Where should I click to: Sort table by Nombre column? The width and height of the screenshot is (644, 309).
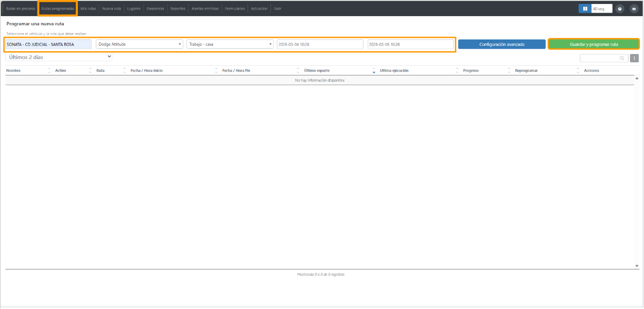(x=14, y=71)
